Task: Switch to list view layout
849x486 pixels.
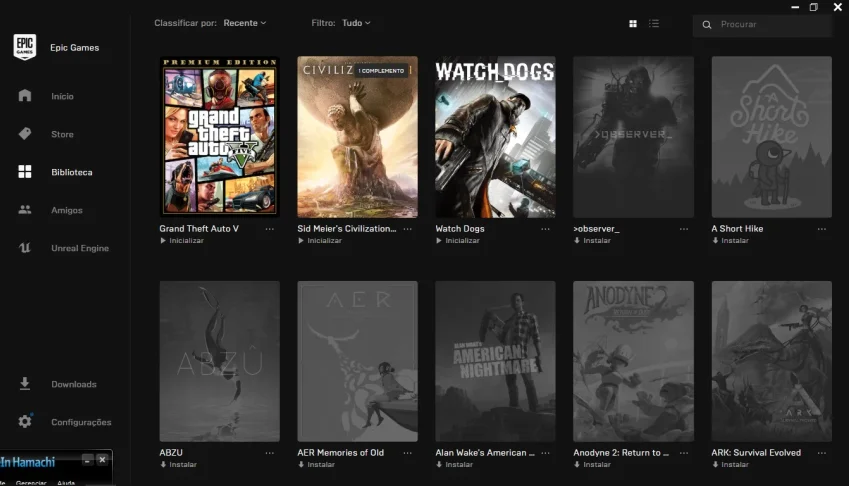Action: point(654,24)
